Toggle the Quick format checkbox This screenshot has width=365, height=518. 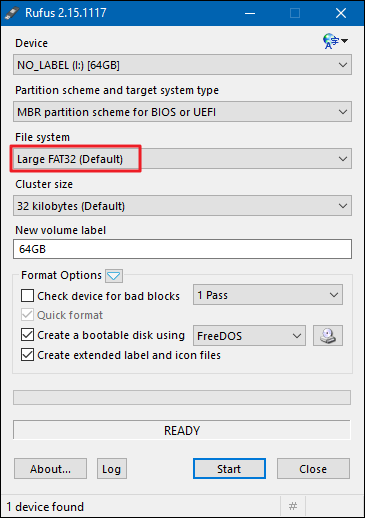point(27,315)
